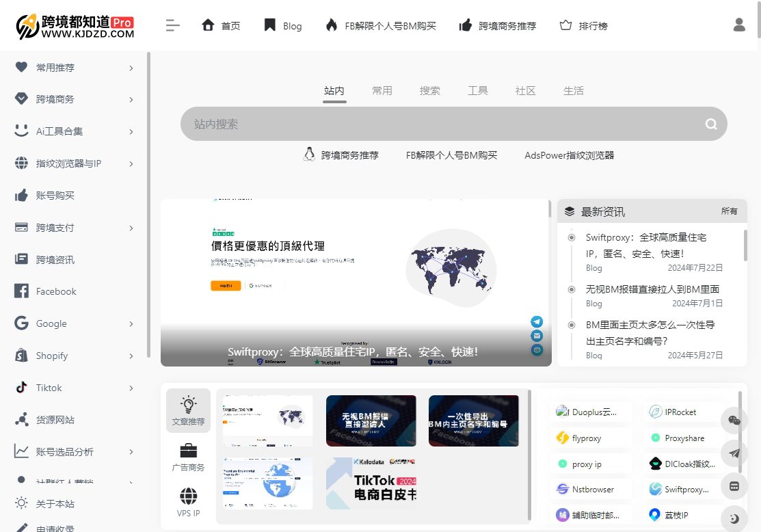
Task: Select the 文章推荐 lightbulb tab
Action: [x=188, y=411]
